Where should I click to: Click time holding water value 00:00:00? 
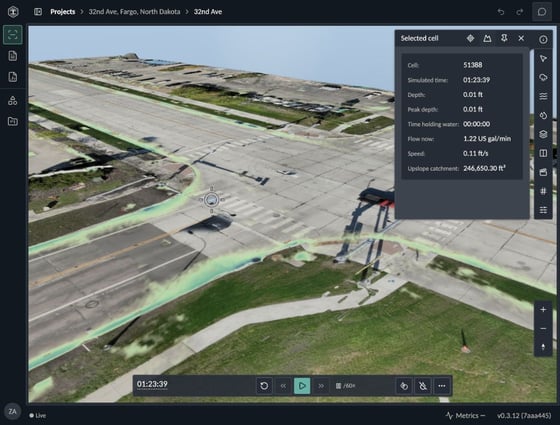tap(476, 124)
